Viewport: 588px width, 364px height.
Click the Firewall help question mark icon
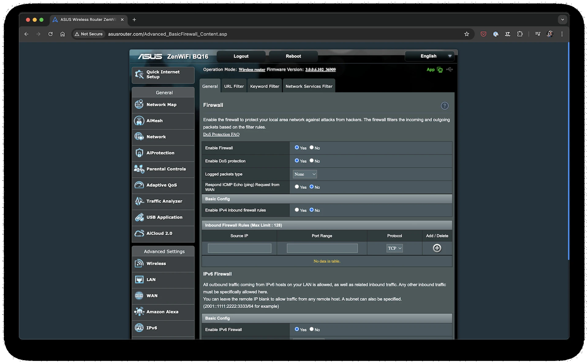click(x=444, y=106)
